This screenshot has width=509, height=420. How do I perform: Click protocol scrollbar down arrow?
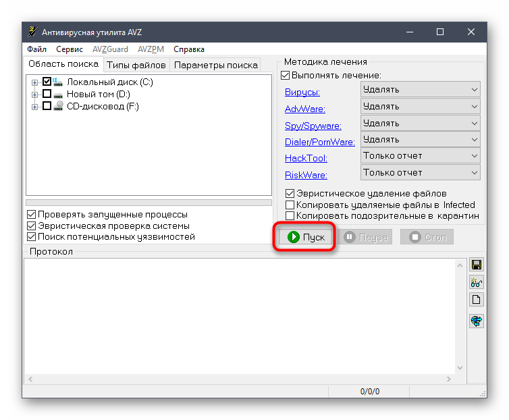(x=460, y=368)
